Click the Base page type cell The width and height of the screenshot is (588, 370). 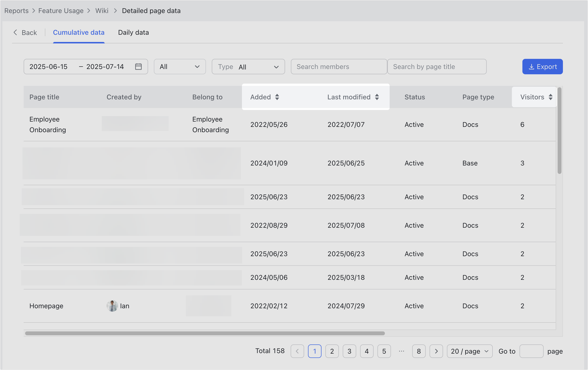(470, 163)
